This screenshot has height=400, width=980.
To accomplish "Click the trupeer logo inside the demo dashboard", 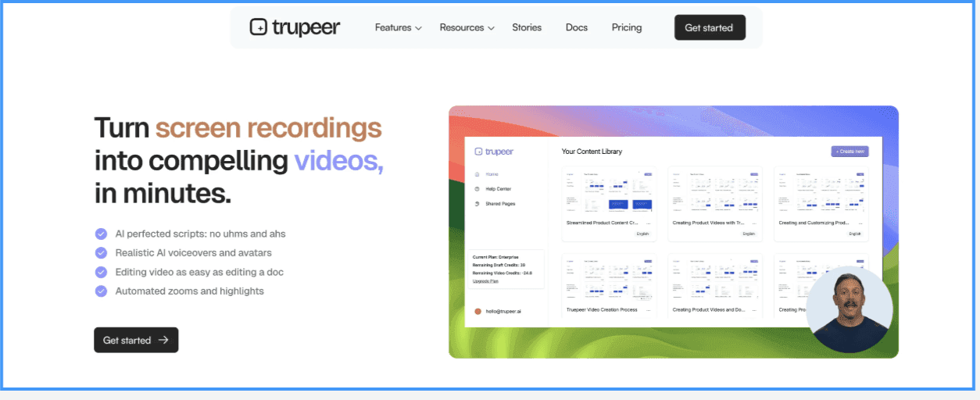I will click(x=494, y=151).
